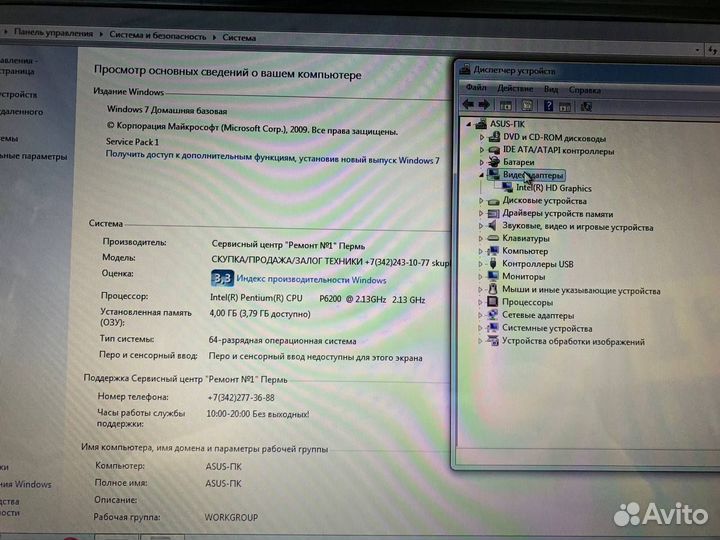Open the link to get additional Windows 7 features
This screenshot has height=540, width=720.
coord(272,157)
